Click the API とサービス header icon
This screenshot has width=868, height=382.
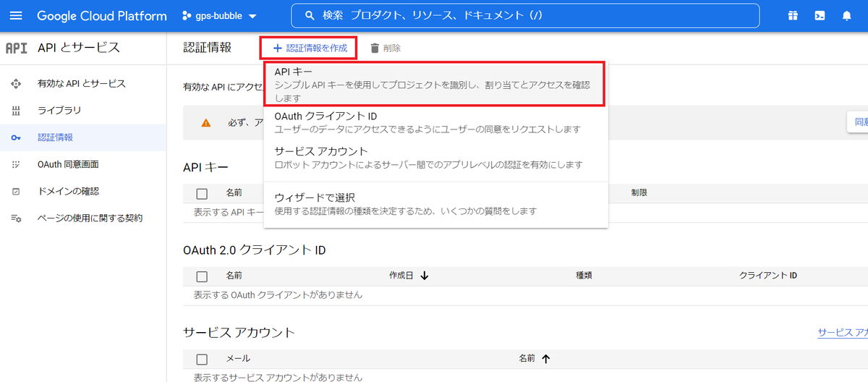[x=16, y=48]
